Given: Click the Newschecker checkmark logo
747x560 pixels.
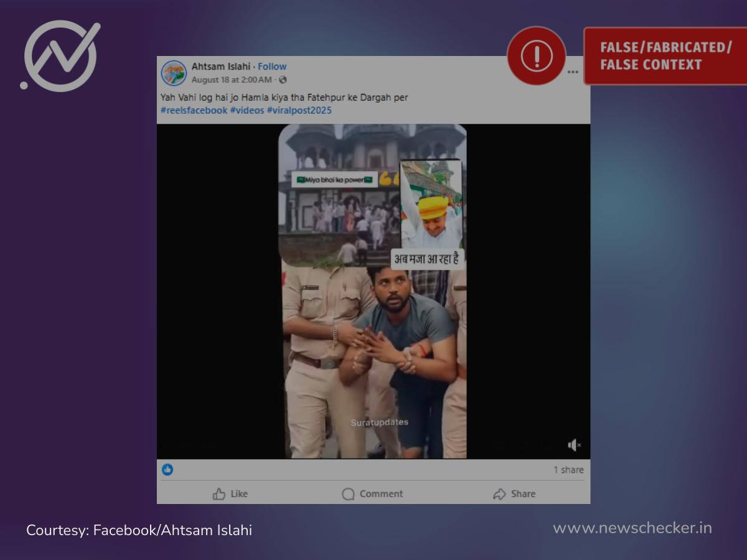Looking at the screenshot, I should pyautogui.click(x=60, y=56).
